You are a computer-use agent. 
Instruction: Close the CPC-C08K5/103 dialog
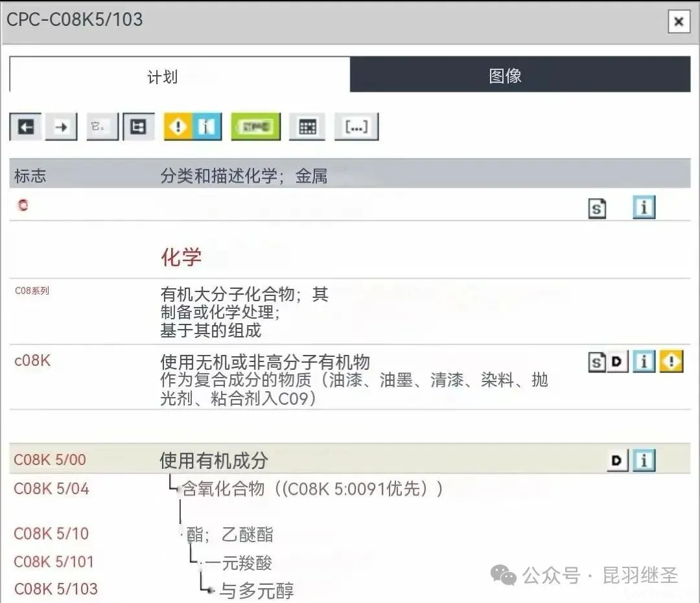(678, 22)
